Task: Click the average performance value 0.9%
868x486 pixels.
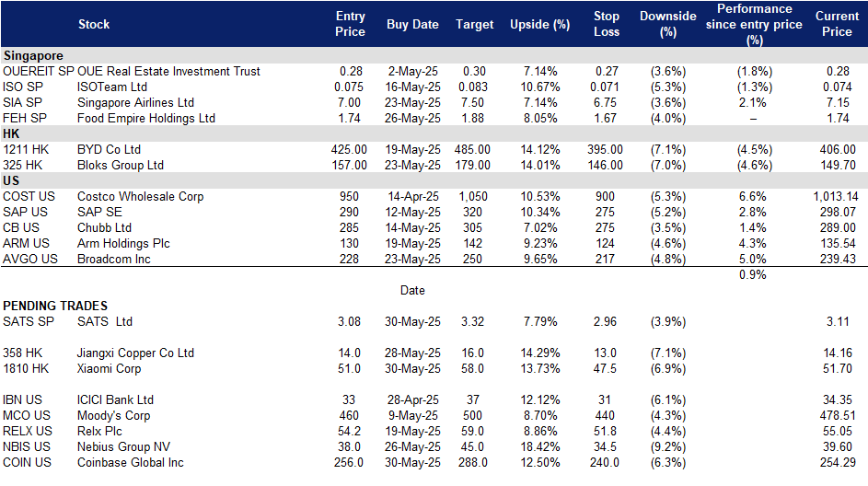Action: 753,274
